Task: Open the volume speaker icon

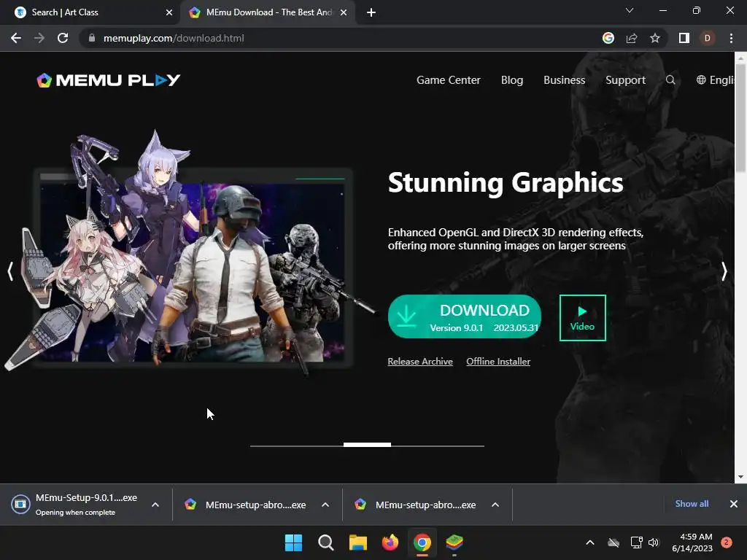Action: click(654, 542)
